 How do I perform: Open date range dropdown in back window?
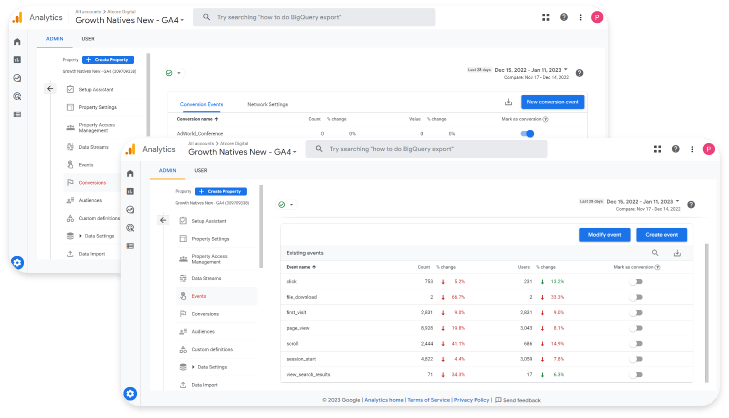click(x=531, y=70)
